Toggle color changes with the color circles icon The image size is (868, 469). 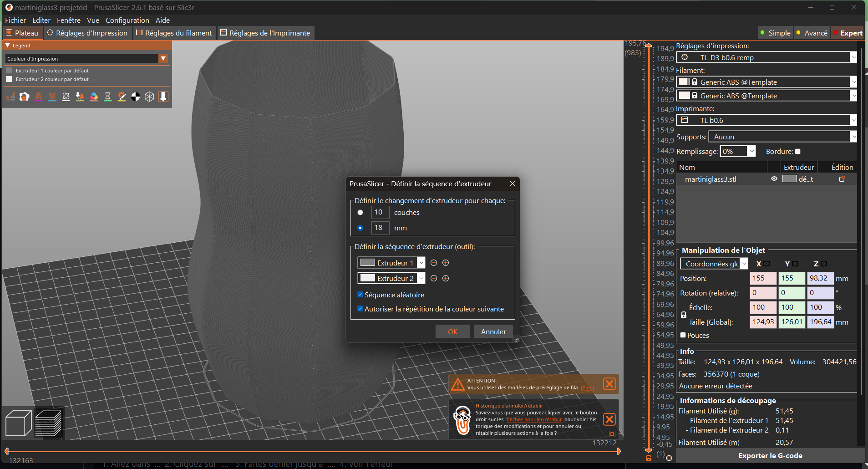[94, 97]
